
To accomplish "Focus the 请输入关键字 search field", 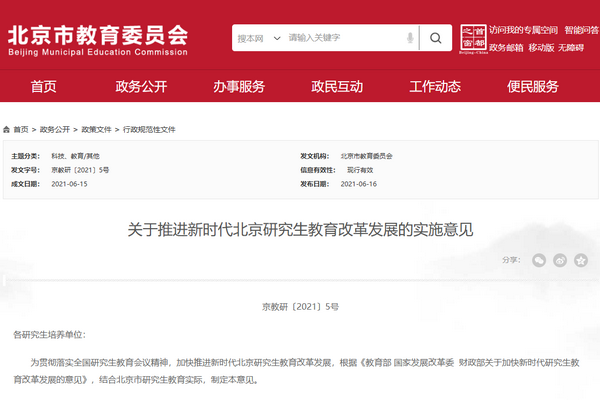I will point(344,38).
